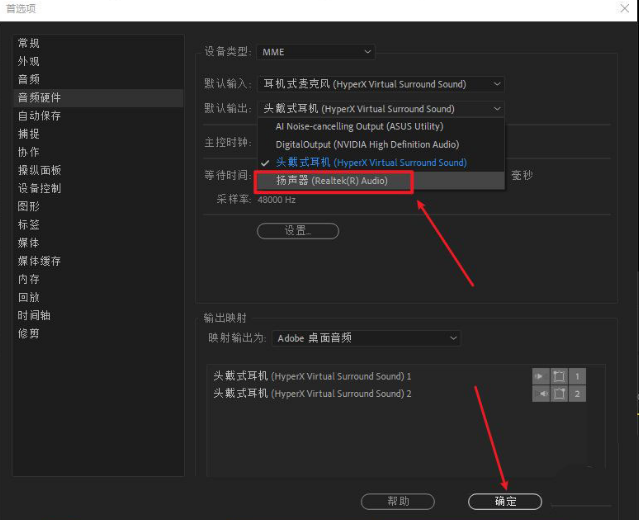The height and width of the screenshot is (520, 639).
Task: Open the 音频 preferences category
Action: coord(98,79)
